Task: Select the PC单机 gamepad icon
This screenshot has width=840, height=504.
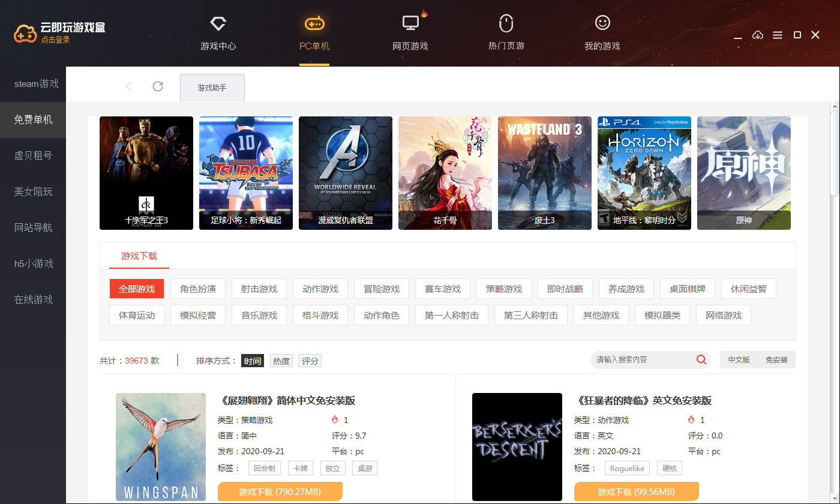Action: click(x=314, y=24)
